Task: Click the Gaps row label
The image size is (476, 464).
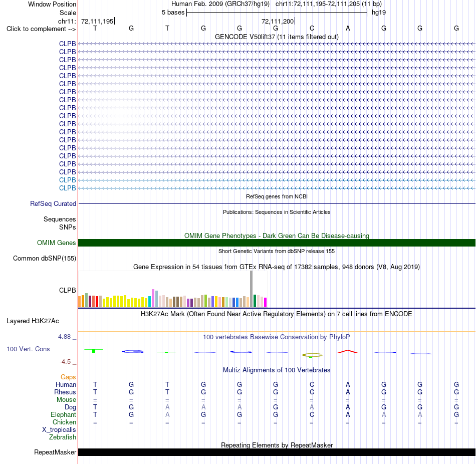Action: coord(68,377)
